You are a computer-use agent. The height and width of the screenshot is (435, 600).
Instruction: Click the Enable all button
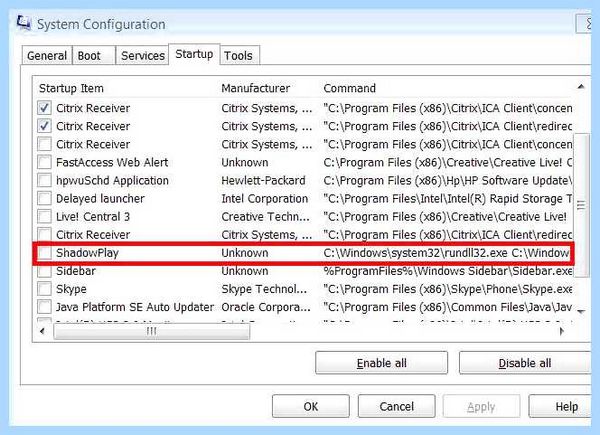382,363
